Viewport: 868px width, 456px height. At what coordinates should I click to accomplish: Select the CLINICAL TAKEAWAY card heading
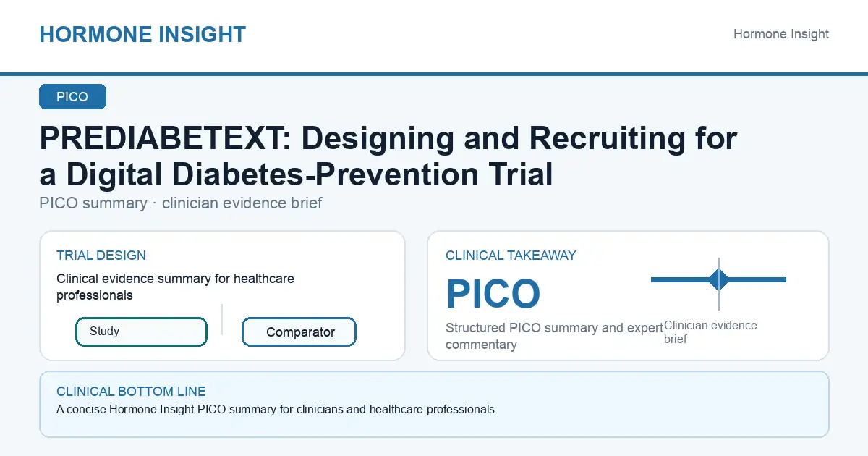click(x=511, y=256)
